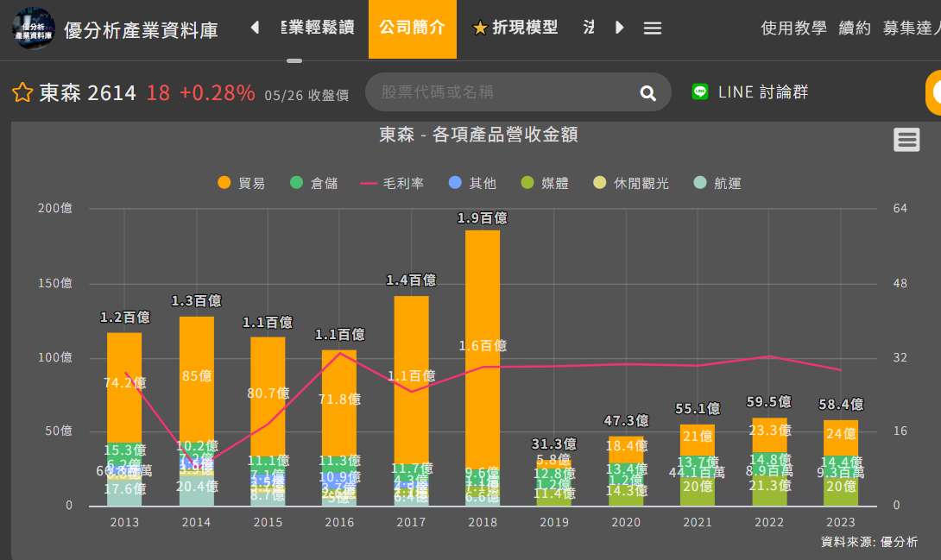The width and height of the screenshot is (941, 560).
Task: Favorite 東森 with the star icon
Action: pyautogui.click(x=22, y=92)
